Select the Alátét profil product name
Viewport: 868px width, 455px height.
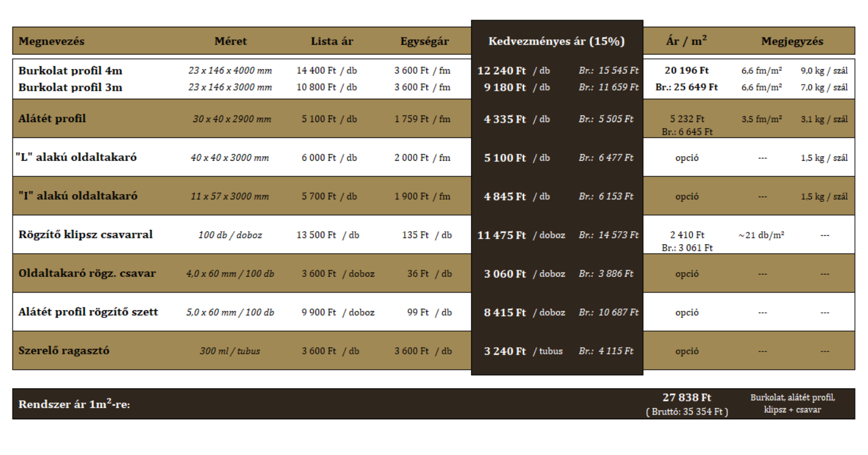point(52,119)
